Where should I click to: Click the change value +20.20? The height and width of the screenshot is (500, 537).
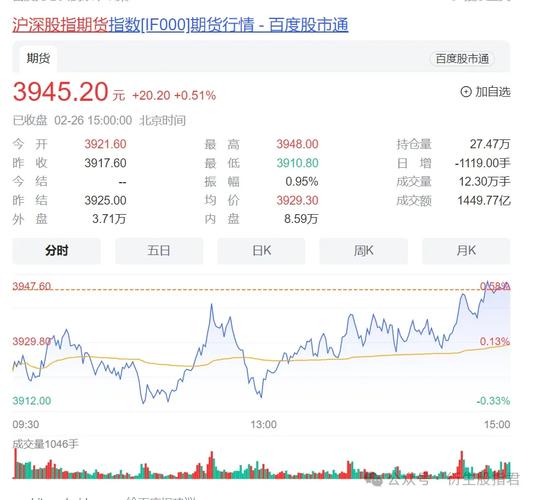(151, 96)
